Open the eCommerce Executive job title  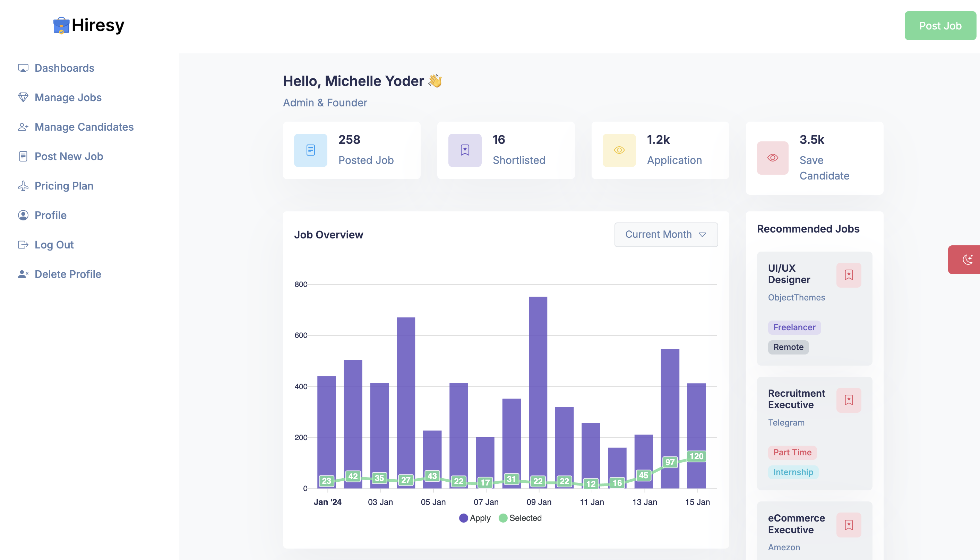[x=797, y=524]
